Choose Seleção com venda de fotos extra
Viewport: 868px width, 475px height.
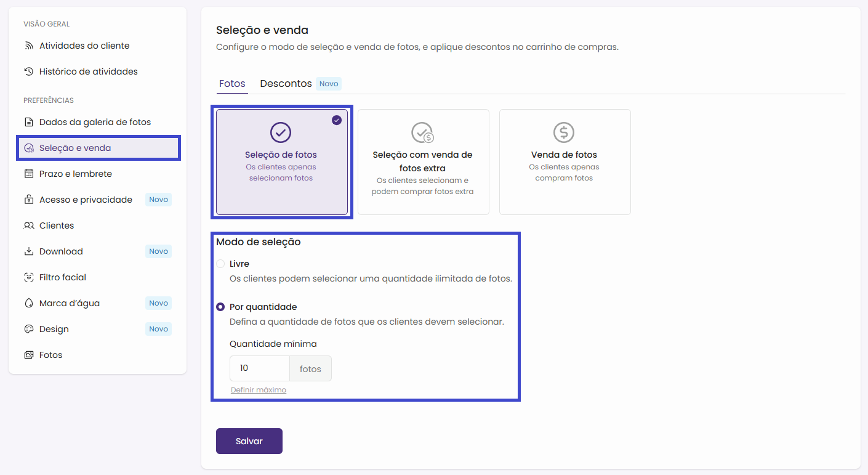[x=423, y=162]
